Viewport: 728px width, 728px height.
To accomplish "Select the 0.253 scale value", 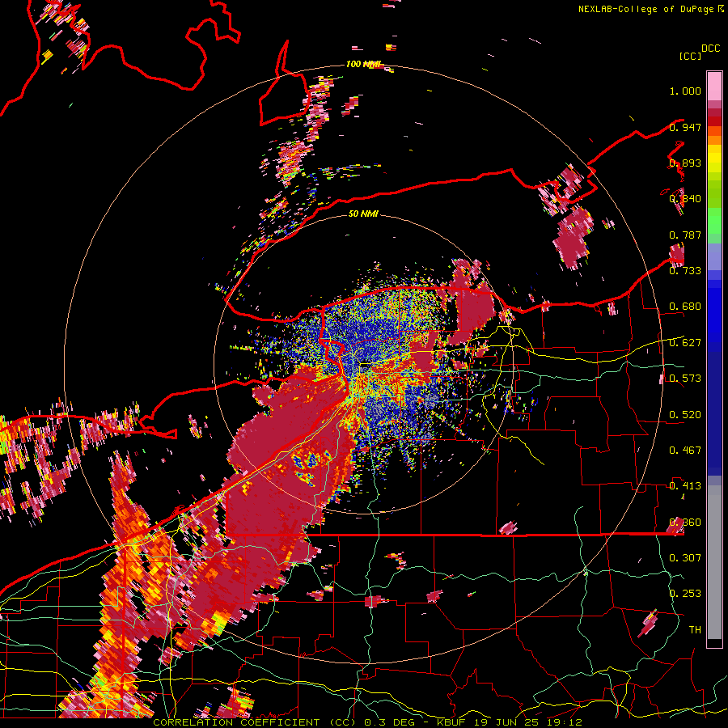I will (685, 594).
